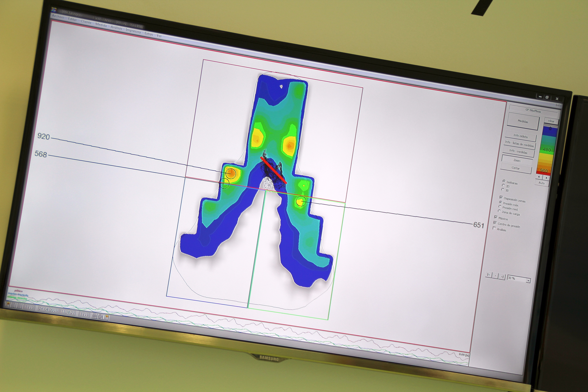
Task: Open the Medida menu
Action: coord(101,25)
